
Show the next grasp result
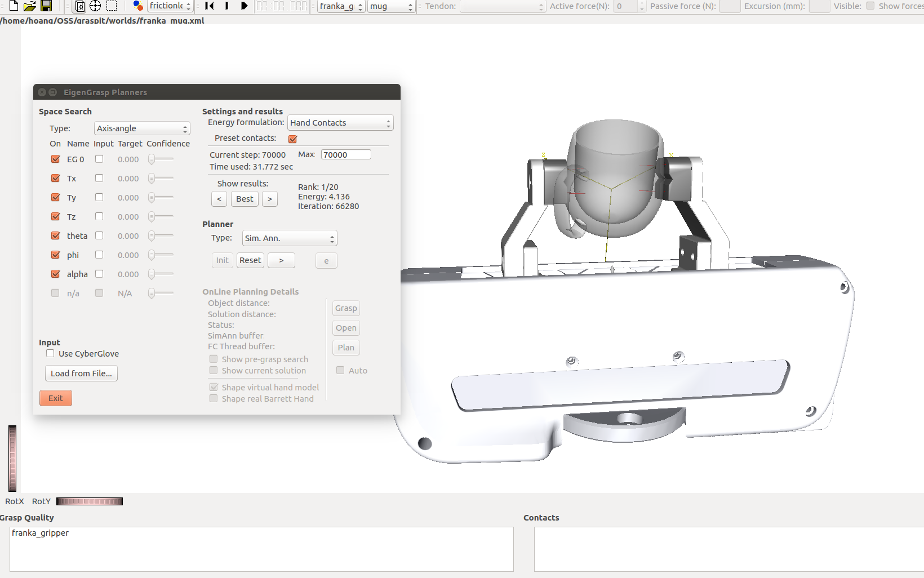pos(270,199)
